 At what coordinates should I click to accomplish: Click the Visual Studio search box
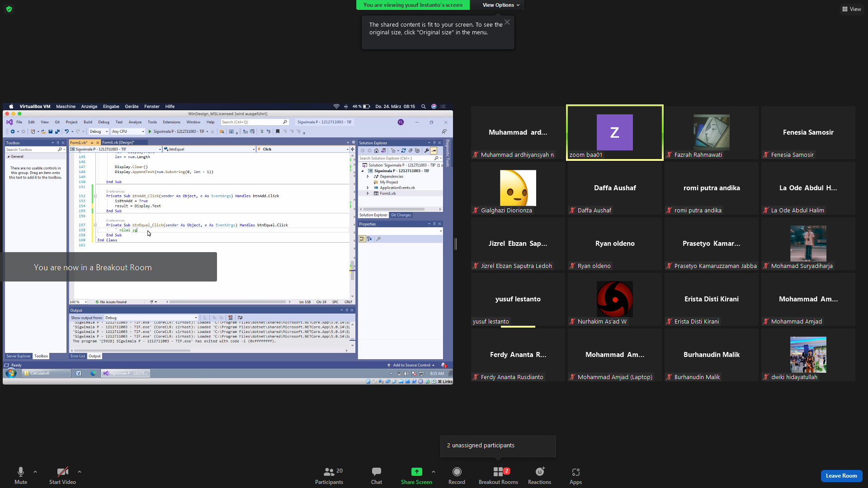coord(255,122)
